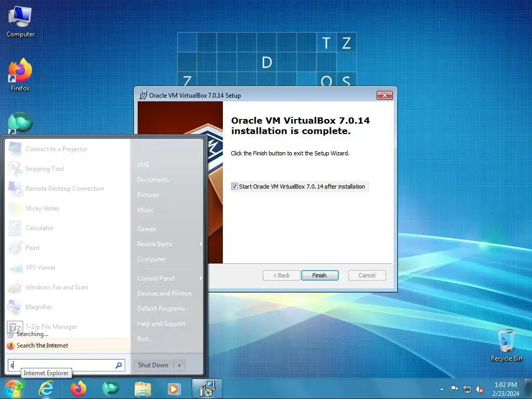The width and height of the screenshot is (532, 399).
Task: Click the Windows Start orb
Action: [14, 389]
